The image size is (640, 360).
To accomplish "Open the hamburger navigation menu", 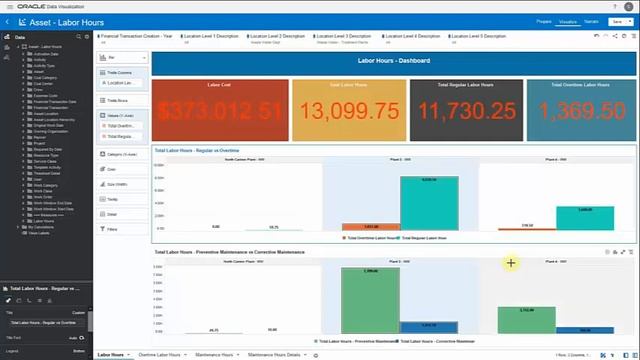I will click(x=10, y=7).
